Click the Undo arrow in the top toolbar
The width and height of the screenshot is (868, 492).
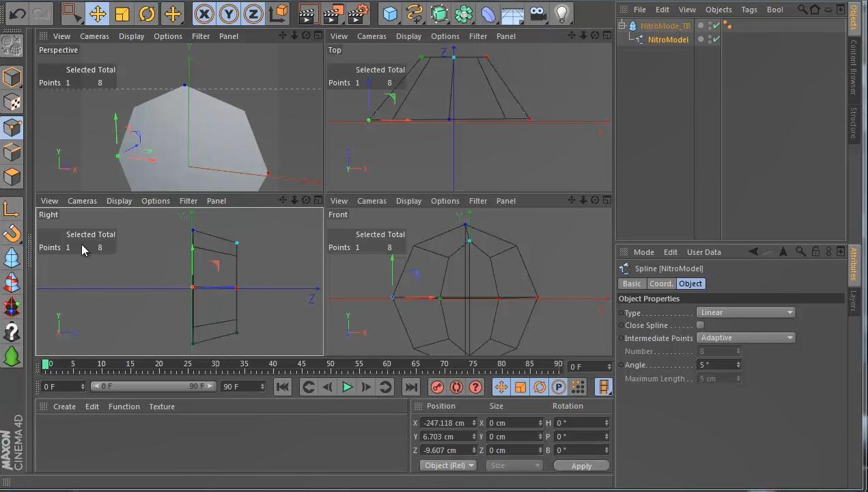pos(16,13)
